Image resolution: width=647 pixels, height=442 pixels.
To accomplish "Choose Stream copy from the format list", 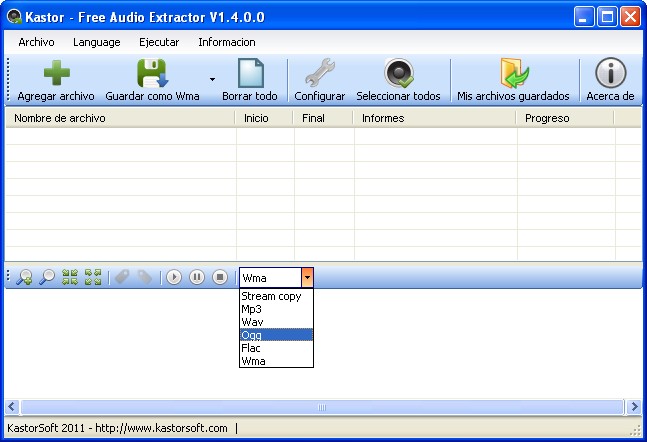I will click(x=276, y=296).
